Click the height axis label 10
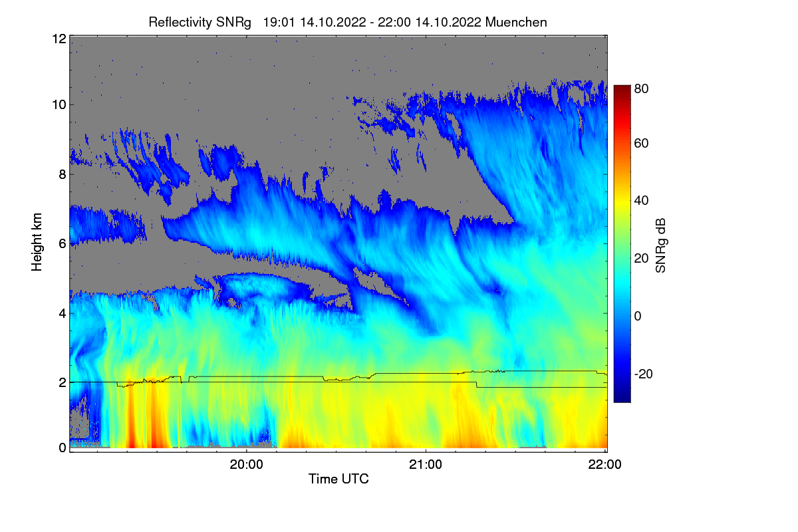This screenshot has width=798, height=532. [x=59, y=104]
